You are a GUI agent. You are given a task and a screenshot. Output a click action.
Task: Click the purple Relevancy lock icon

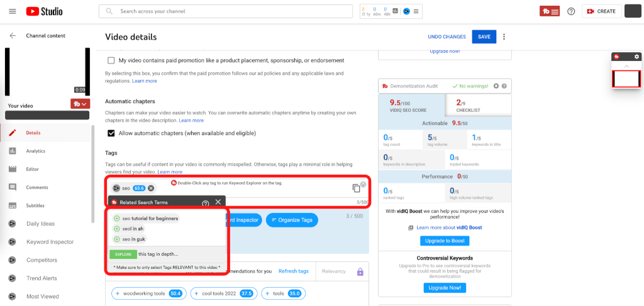360,271
